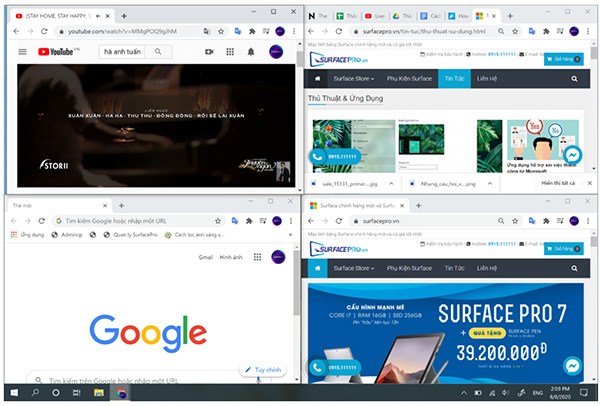Open the Gmail link on Google page
This screenshot has width=600, height=406.
205,257
